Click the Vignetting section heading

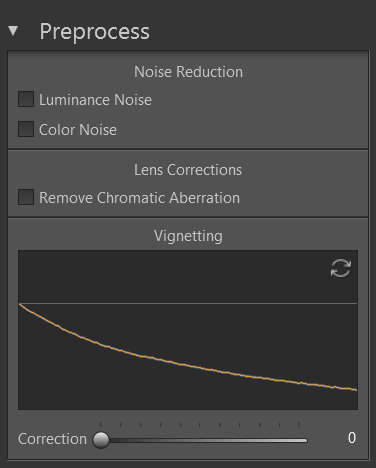pos(188,236)
